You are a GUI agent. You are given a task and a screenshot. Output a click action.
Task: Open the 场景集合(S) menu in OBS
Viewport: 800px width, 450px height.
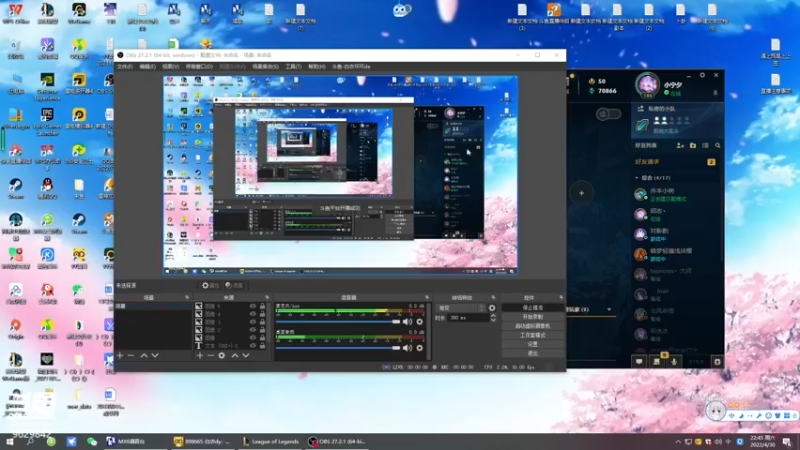[265, 67]
